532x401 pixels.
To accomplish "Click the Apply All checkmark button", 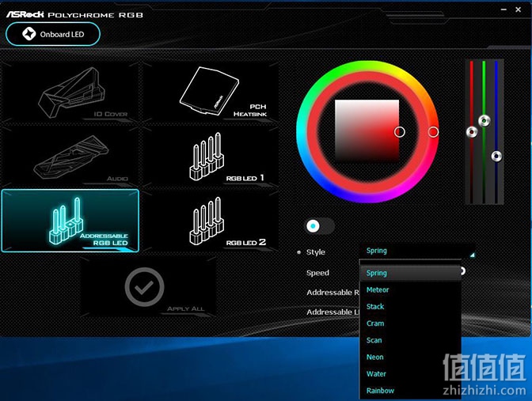I will (145, 287).
